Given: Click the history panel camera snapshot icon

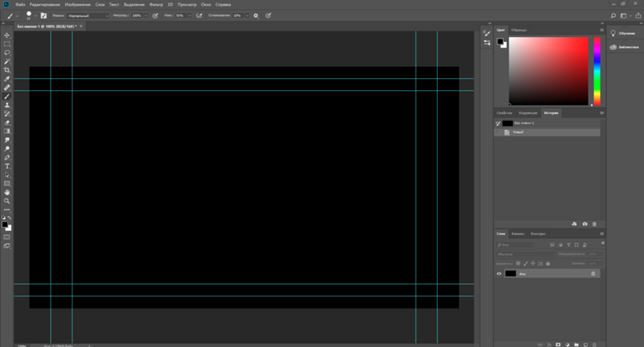Looking at the screenshot, I should point(584,223).
